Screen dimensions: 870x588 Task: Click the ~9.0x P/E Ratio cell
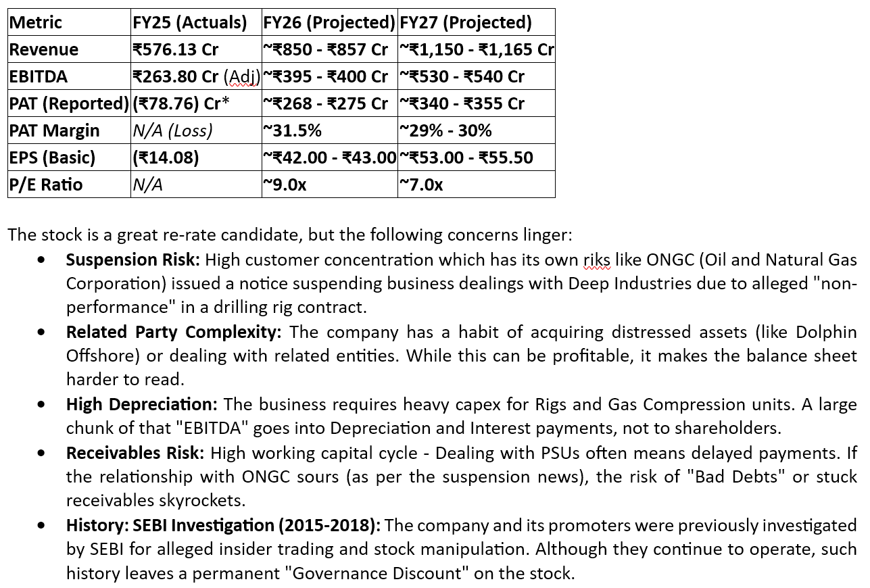pos(285,185)
